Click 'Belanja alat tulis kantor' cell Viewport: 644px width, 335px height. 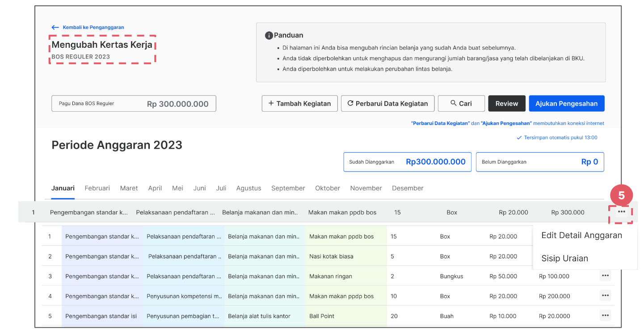click(265, 316)
